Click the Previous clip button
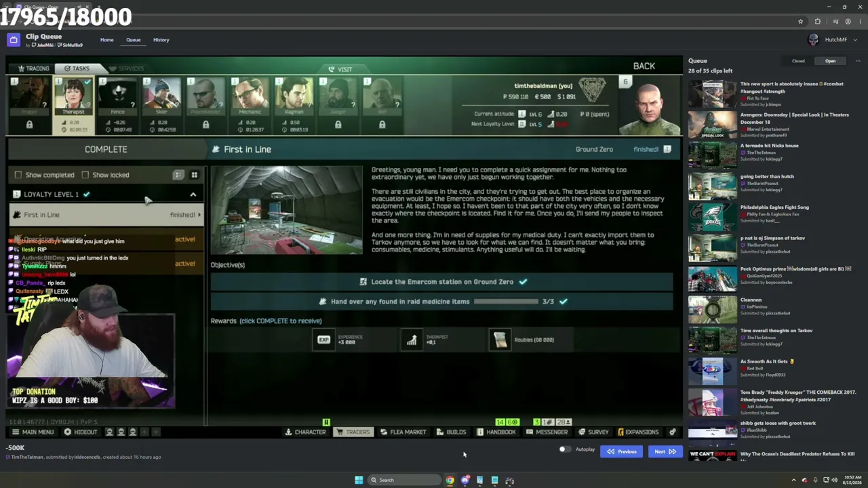868x488 pixels. [x=621, y=451]
